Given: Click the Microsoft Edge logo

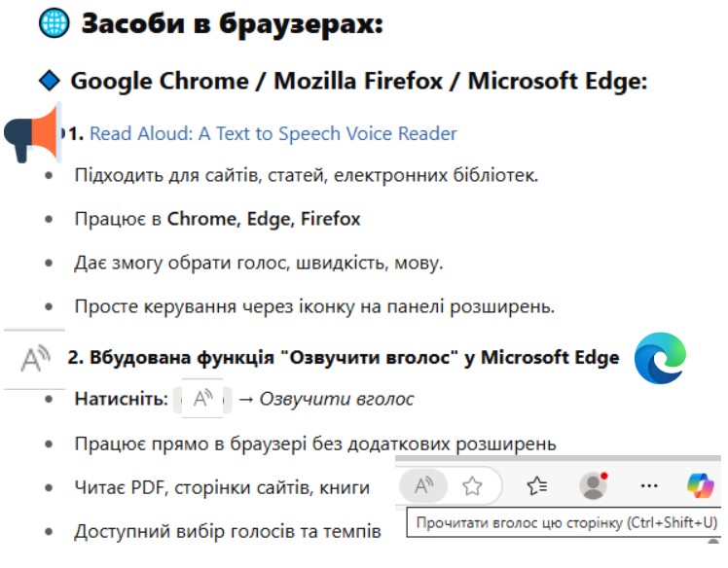Looking at the screenshot, I should (x=660, y=358).
